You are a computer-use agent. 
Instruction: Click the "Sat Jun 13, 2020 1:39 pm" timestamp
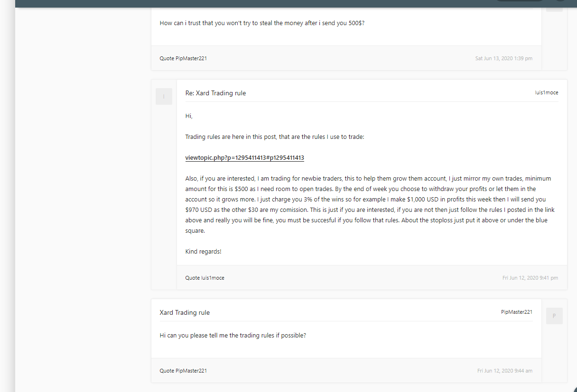click(503, 59)
